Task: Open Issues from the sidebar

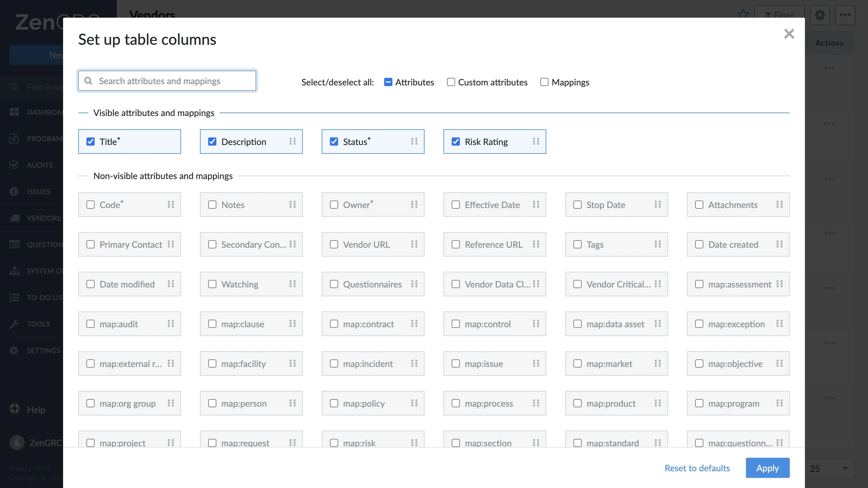Action: [x=32, y=191]
